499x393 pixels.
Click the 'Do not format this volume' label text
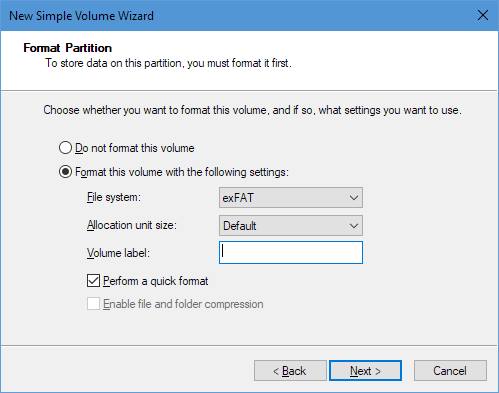pos(135,148)
